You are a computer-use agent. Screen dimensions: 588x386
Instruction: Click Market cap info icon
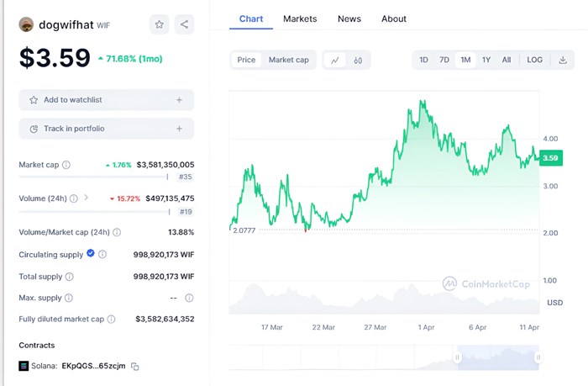(66, 165)
